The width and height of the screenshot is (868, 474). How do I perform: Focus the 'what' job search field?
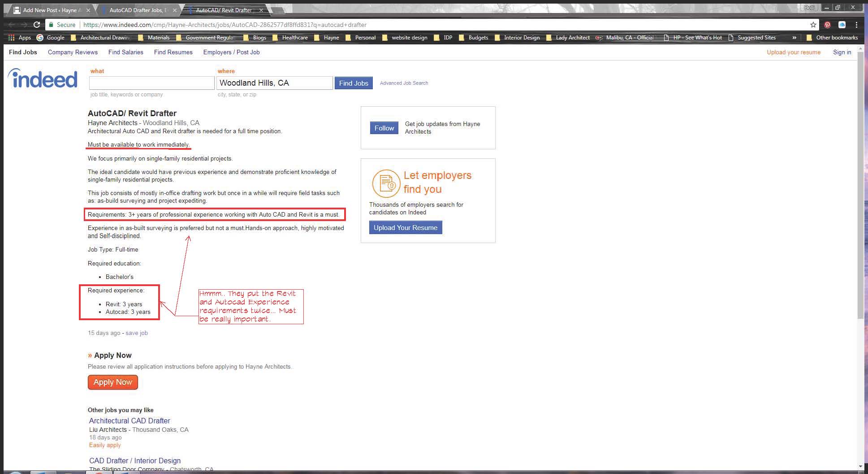point(152,83)
